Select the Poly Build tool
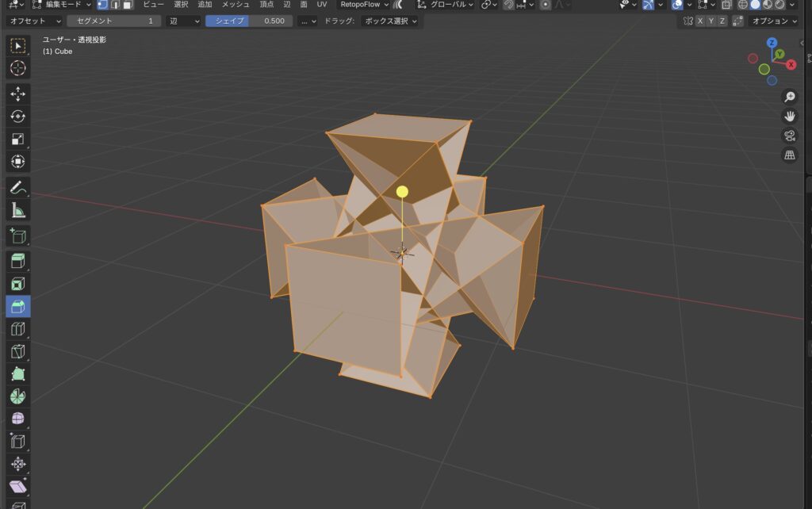Screen dimensions: 812x509 point(18,374)
